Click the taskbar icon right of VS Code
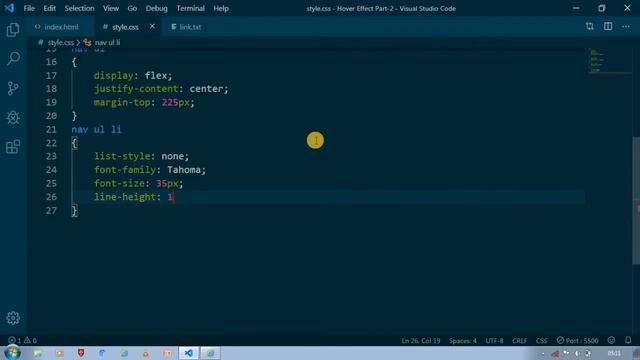Viewport: 640px width, 360px height. coord(210,353)
